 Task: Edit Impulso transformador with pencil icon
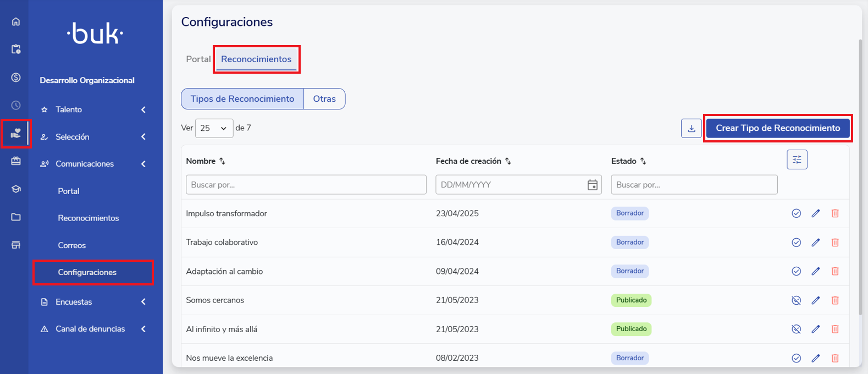815,213
